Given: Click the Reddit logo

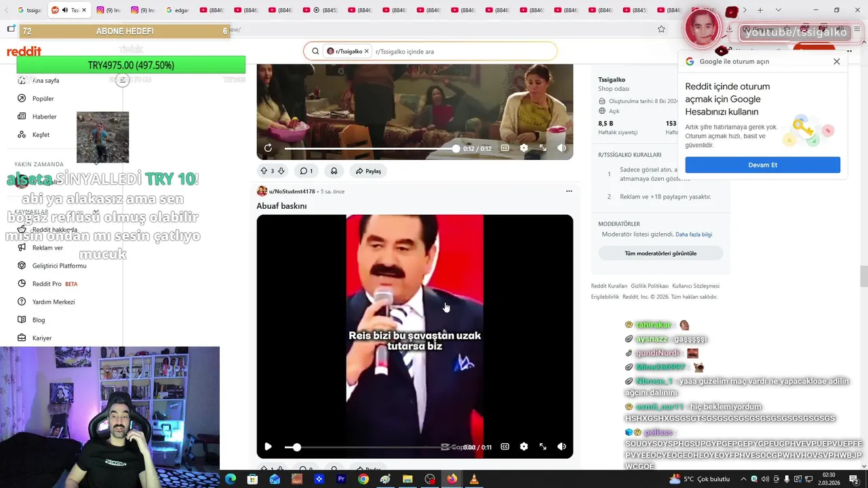Looking at the screenshot, I should click(24, 52).
